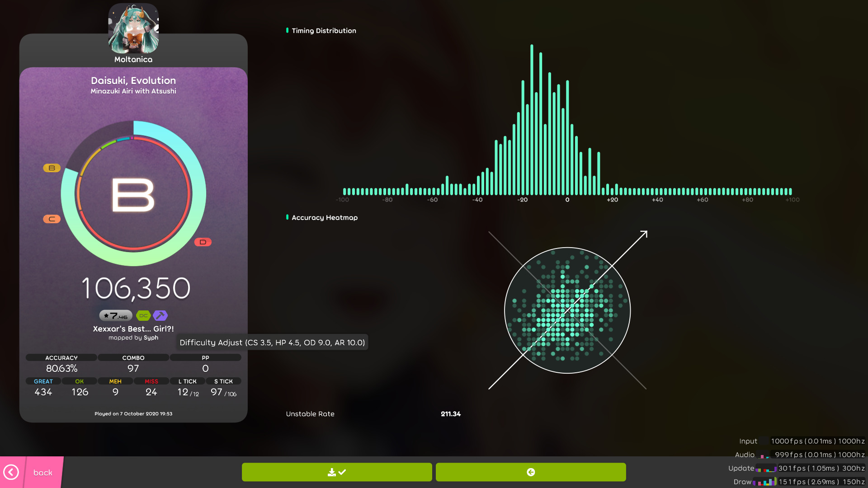Screen dimensions: 868x488
Task: Click the large B grade letter
Action: coord(133,194)
